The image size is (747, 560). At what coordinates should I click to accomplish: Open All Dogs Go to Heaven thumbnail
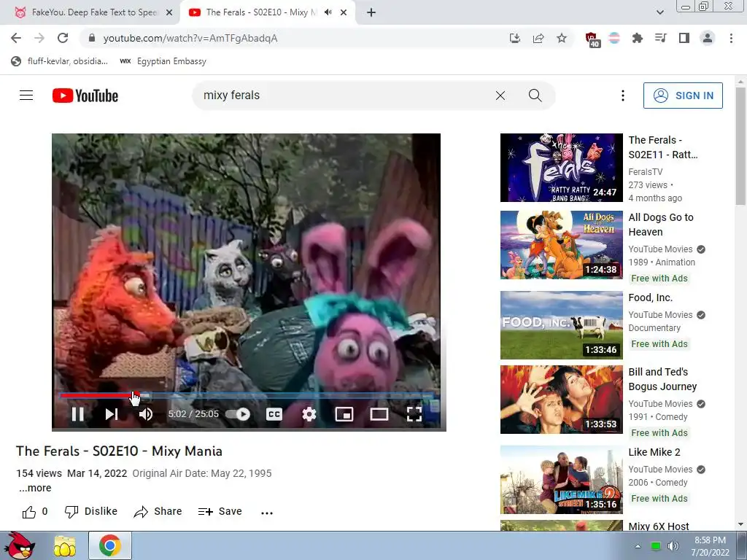point(561,245)
